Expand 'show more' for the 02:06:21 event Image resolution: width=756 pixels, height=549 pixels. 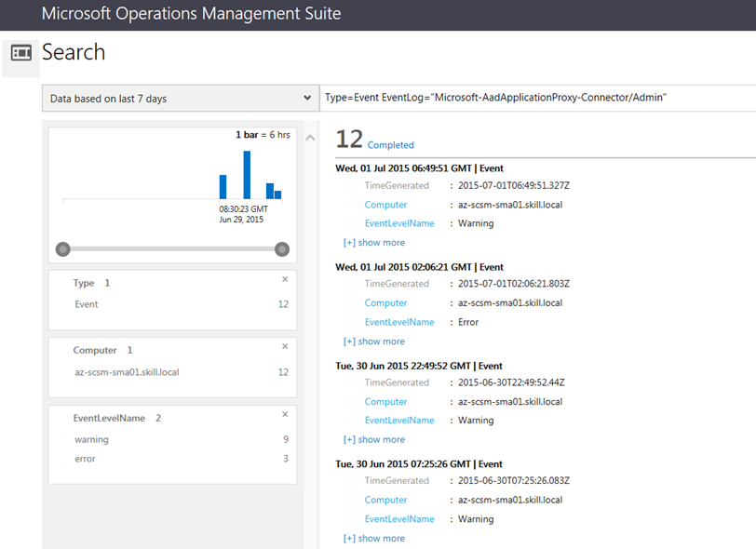[x=374, y=341]
